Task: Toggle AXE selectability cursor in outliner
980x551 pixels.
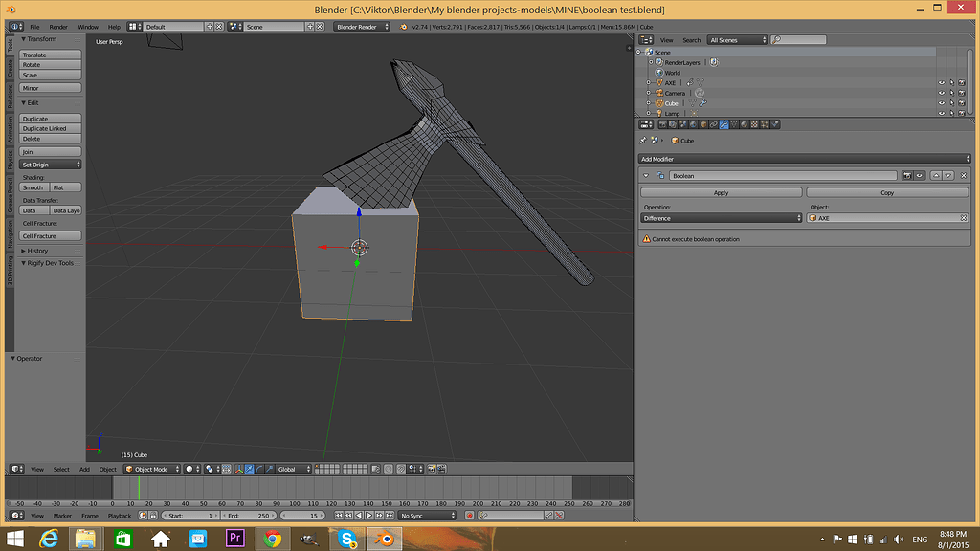Action: click(952, 82)
